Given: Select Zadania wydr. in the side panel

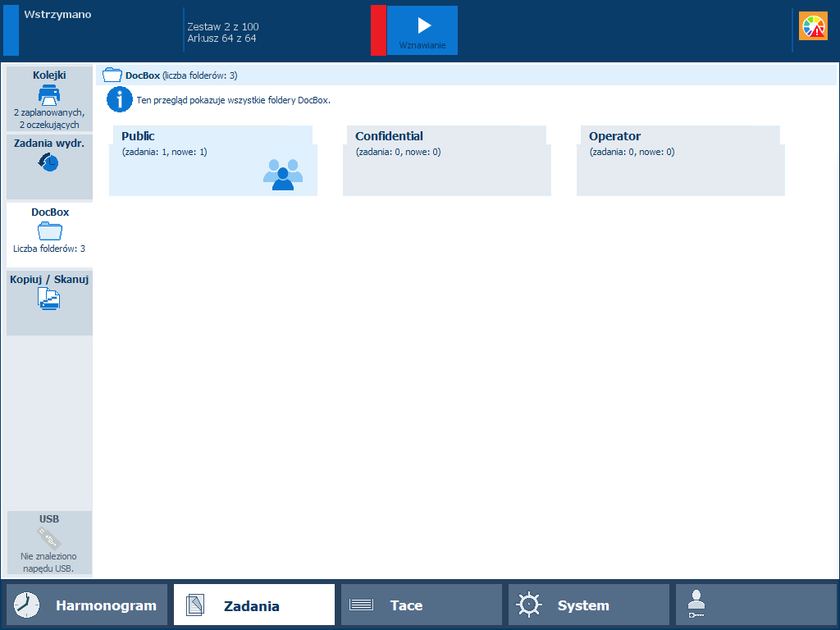Looking at the screenshot, I should (49, 167).
